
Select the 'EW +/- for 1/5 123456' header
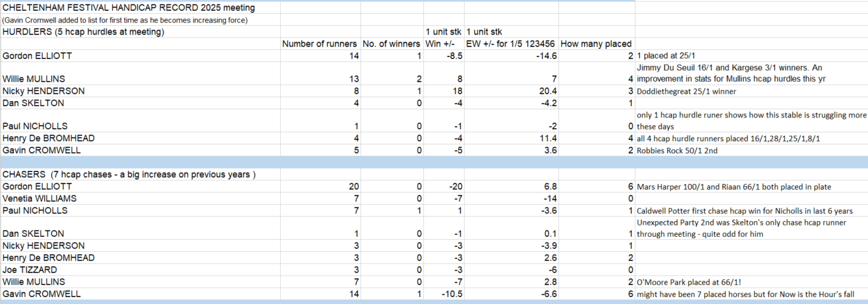pyautogui.click(x=510, y=44)
